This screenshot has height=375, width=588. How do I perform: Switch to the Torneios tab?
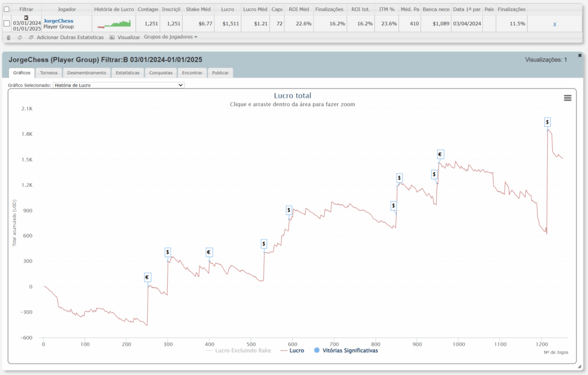49,73
